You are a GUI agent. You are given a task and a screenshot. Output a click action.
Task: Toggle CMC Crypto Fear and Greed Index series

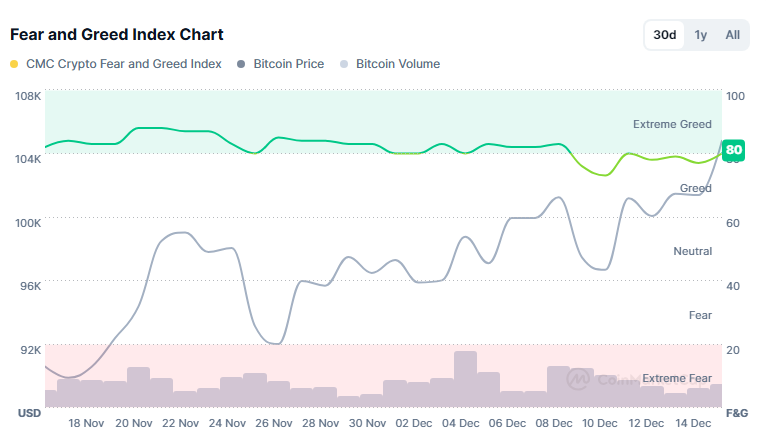tap(124, 64)
